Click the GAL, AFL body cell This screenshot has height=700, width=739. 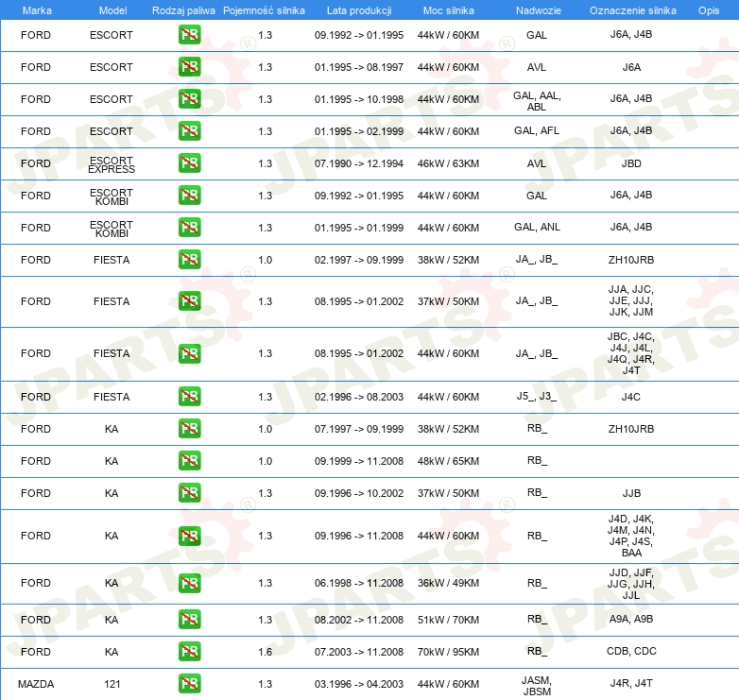click(x=537, y=130)
